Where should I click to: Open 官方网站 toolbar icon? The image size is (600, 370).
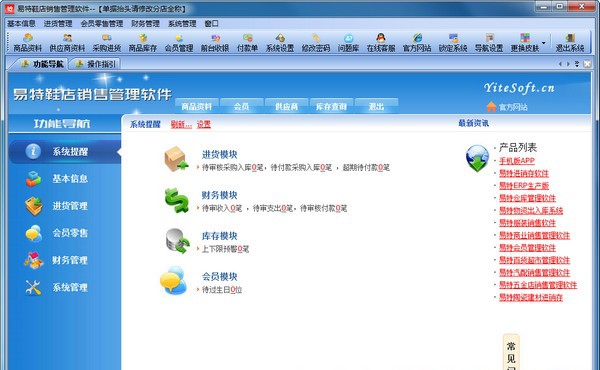tap(417, 42)
